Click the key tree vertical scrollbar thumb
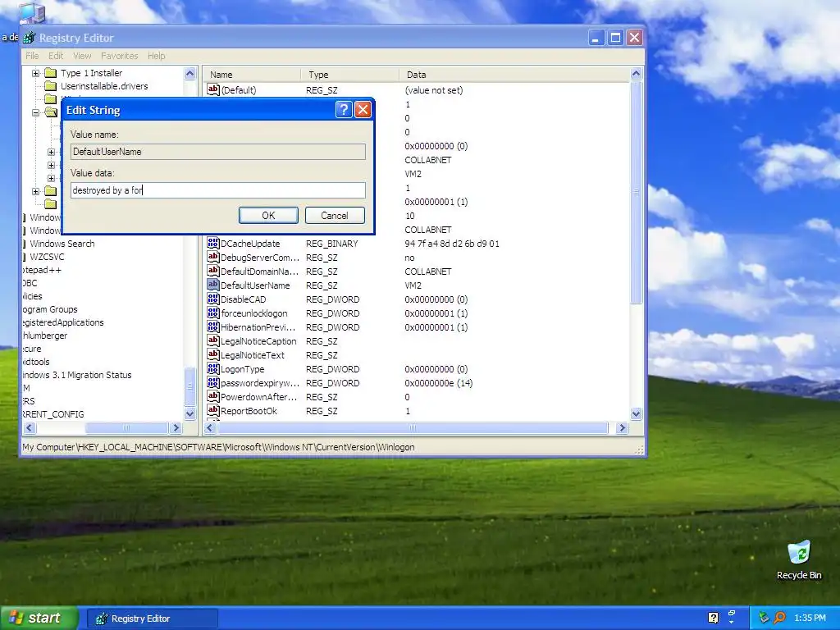840x630 pixels. coord(189,387)
